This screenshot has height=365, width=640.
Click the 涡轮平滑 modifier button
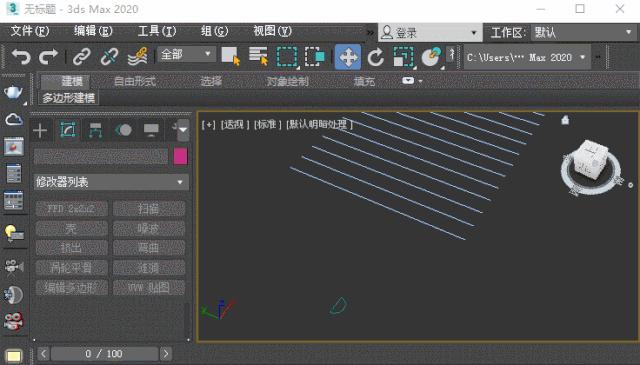[x=71, y=268]
